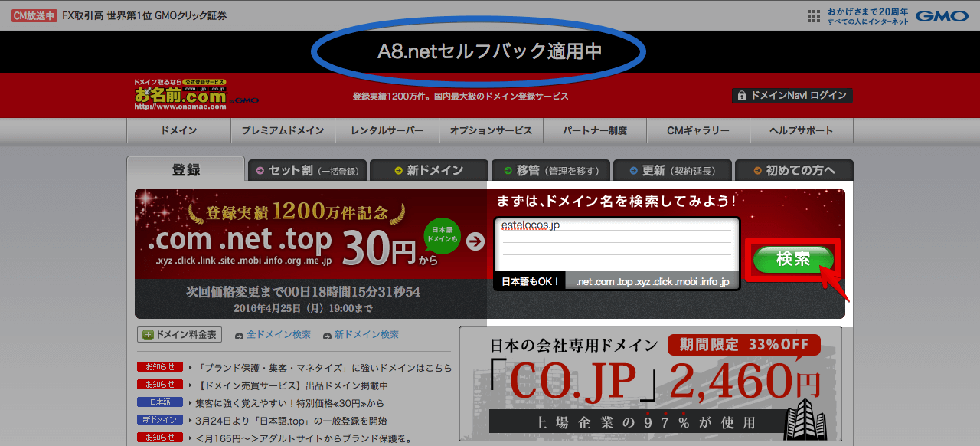Open the レンタルサーバー menu
Image resolution: width=980 pixels, height=446 pixels.
pos(387,130)
